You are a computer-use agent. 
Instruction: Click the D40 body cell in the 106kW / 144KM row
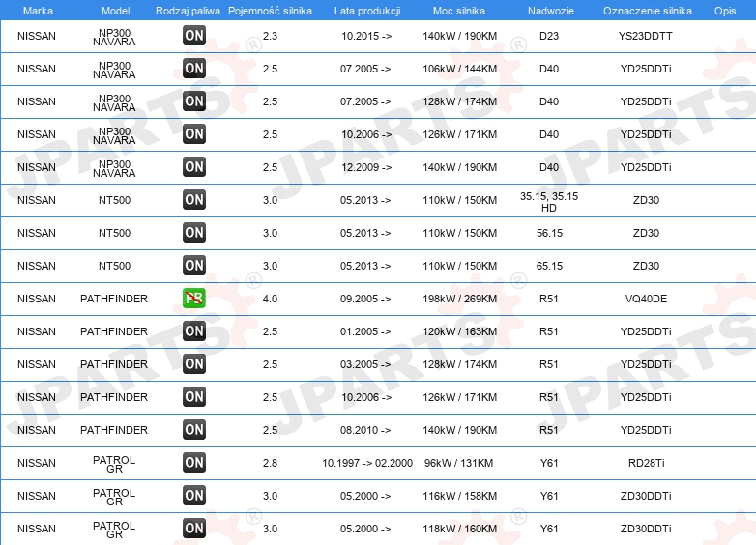549,69
